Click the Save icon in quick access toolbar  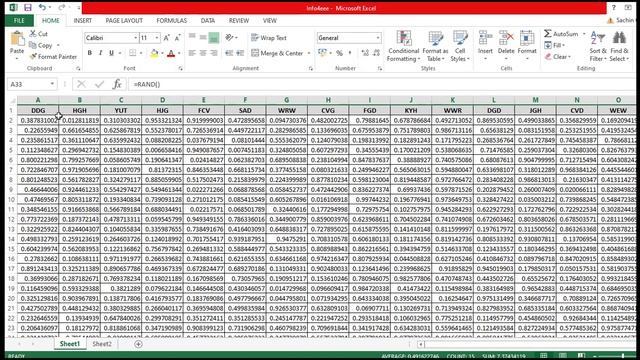[27, 7]
